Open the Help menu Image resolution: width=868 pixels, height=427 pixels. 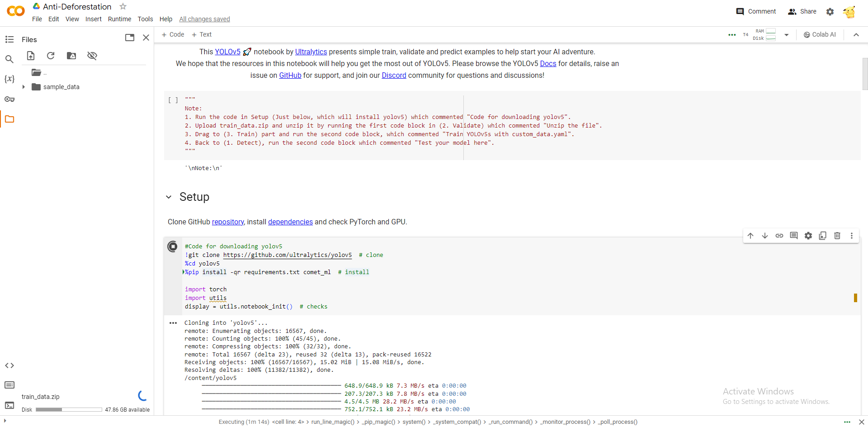click(x=166, y=19)
